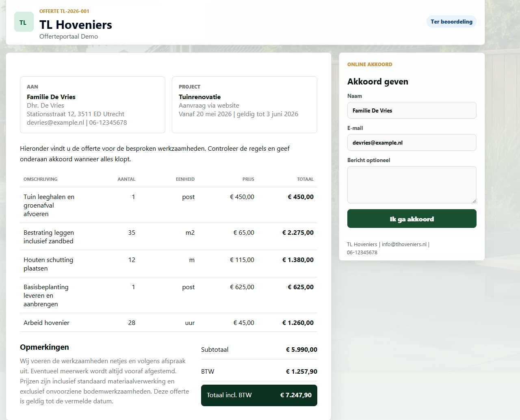Click the Akkoord geven heading
Viewport: 520px width, 420px height.
coord(378,82)
